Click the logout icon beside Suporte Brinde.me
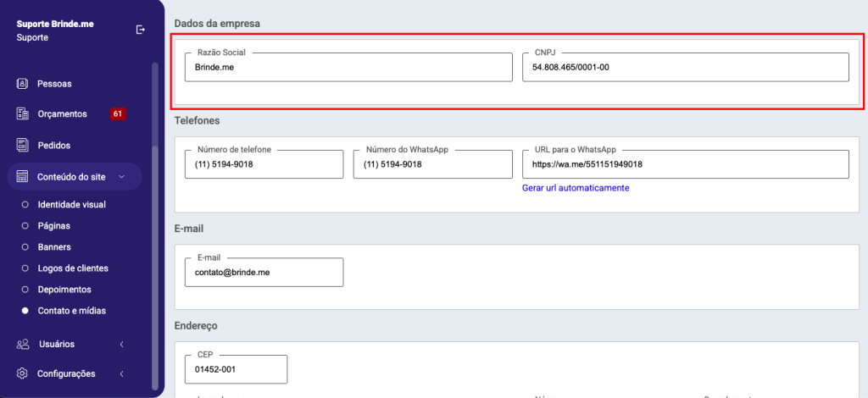This screenshot has width=868, height=398. [x=141, y=30]
